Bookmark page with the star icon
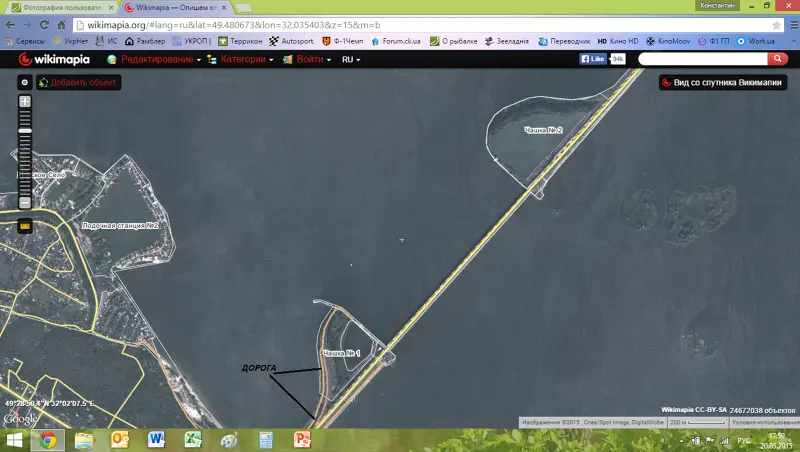The width and height of the screenshot is (800, 452). coord(777,25)
